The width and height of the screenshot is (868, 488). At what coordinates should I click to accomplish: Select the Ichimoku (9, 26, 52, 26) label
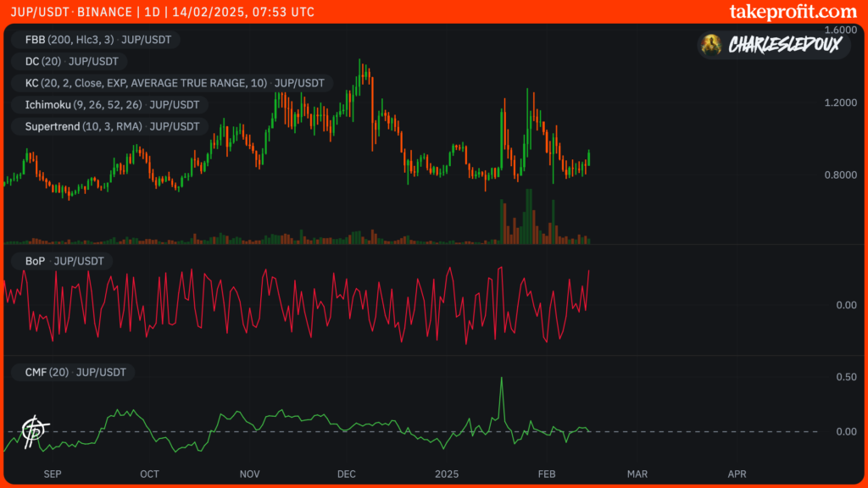pyautogui.click(x=108, y=105)
